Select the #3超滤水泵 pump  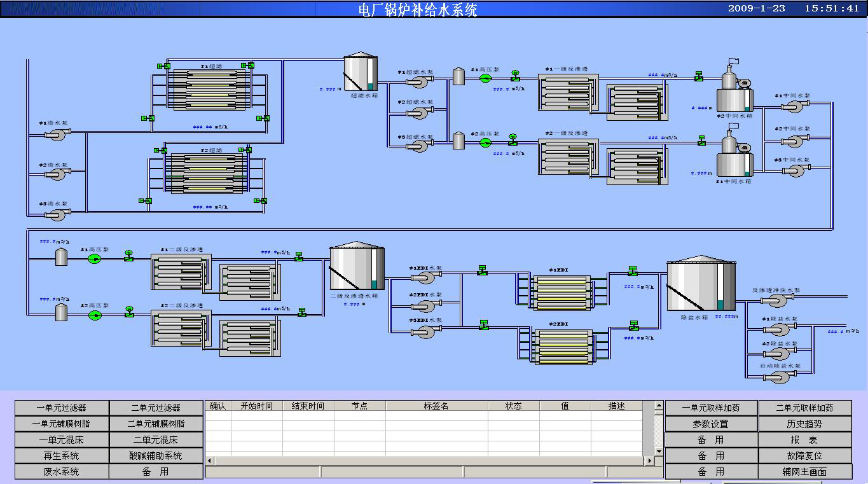[420, 146]
